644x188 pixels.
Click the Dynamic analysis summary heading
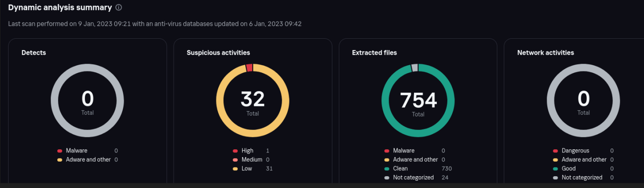tap(60, 8)
